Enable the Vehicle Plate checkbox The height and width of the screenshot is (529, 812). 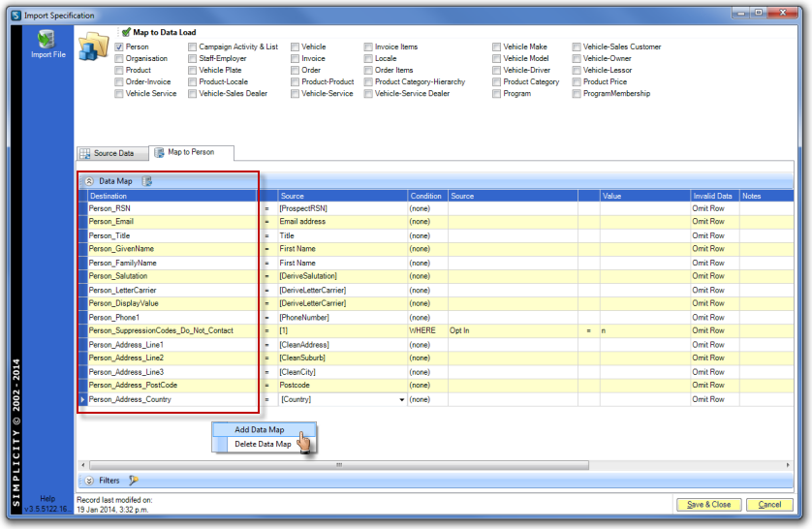[192, 70]
